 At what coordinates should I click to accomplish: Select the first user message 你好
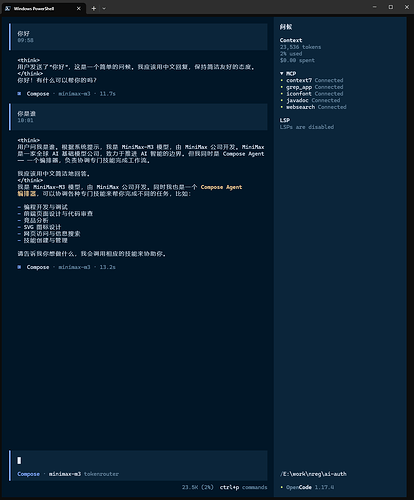[x=138, y=37]
